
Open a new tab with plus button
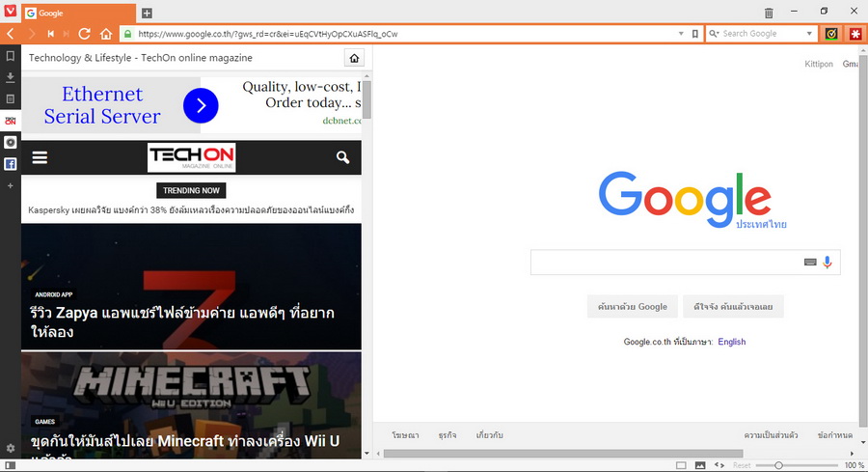147,13
